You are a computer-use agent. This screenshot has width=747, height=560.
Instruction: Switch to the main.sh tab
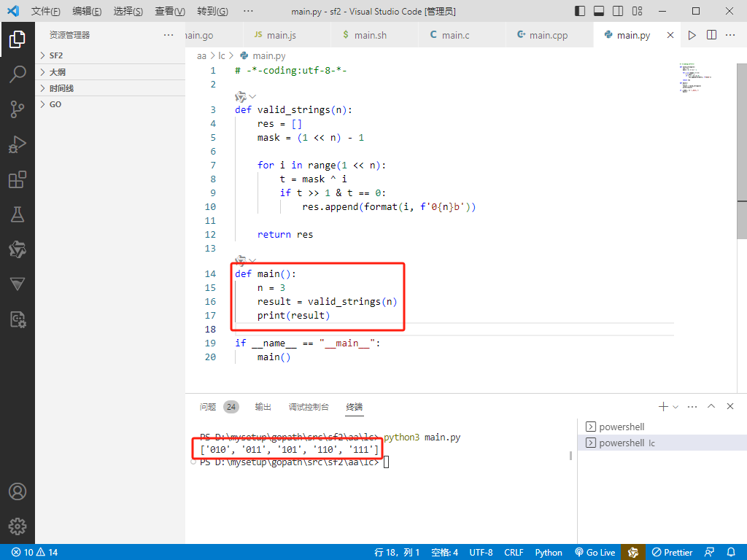pyautogui.click(x=374, y=35)
